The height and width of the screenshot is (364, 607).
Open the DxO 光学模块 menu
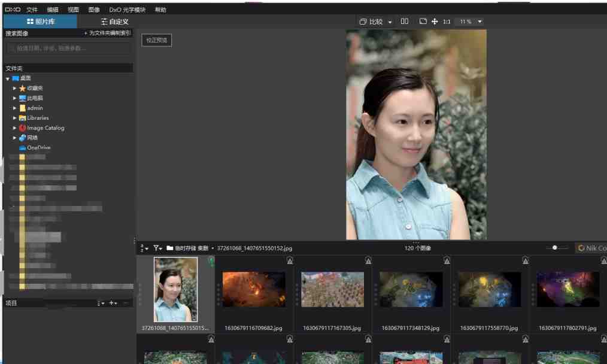point(128,9)
